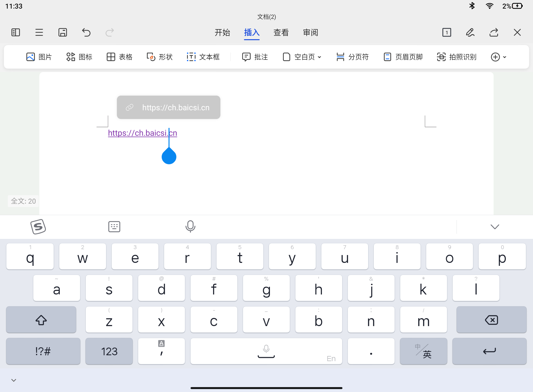The height and width of the screenshot is (392, 533).
Task: Toggle the reading layout view icon
Action: [16, 32]
